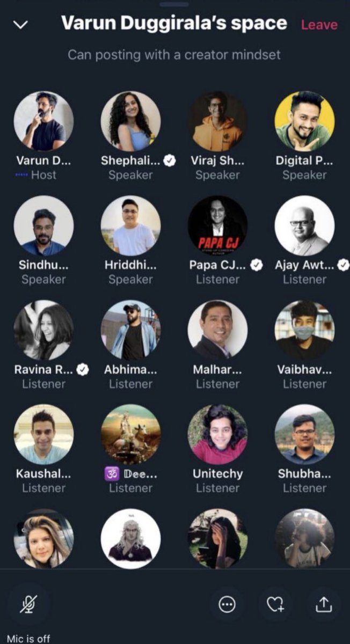Share the space via upload-arrow icon
The width and height of the screenshot is (350, 644).
click(324, 605)
